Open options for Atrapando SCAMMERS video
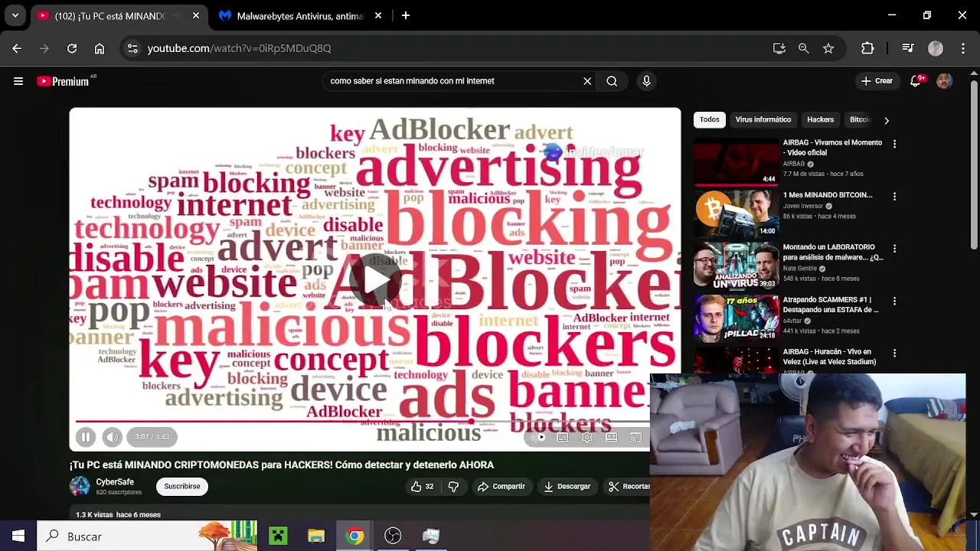 click(894, 302)
